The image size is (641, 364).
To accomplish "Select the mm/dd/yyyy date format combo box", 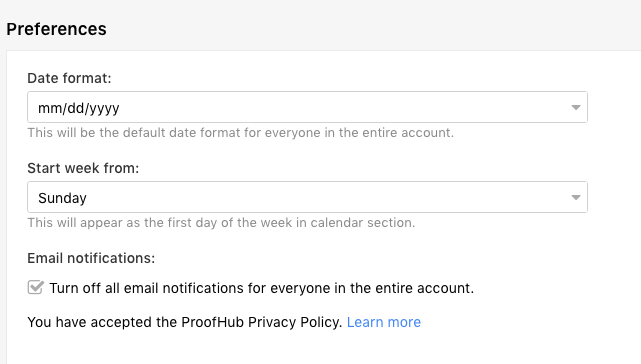I will click(307, 107).
